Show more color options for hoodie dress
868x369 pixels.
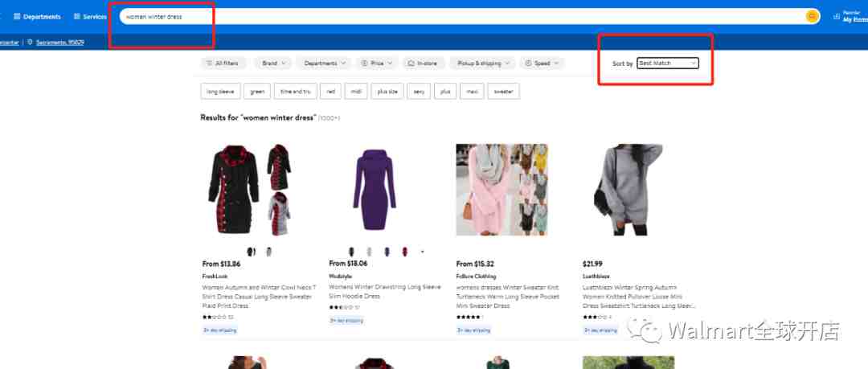423,252
